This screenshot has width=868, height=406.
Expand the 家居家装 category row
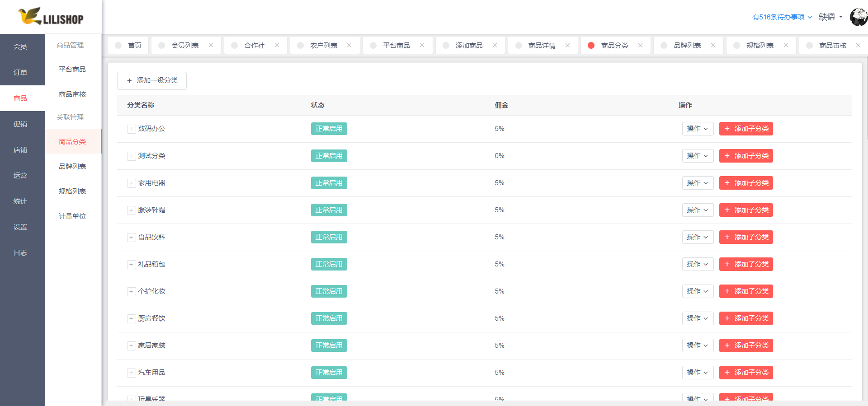point(131,346)
